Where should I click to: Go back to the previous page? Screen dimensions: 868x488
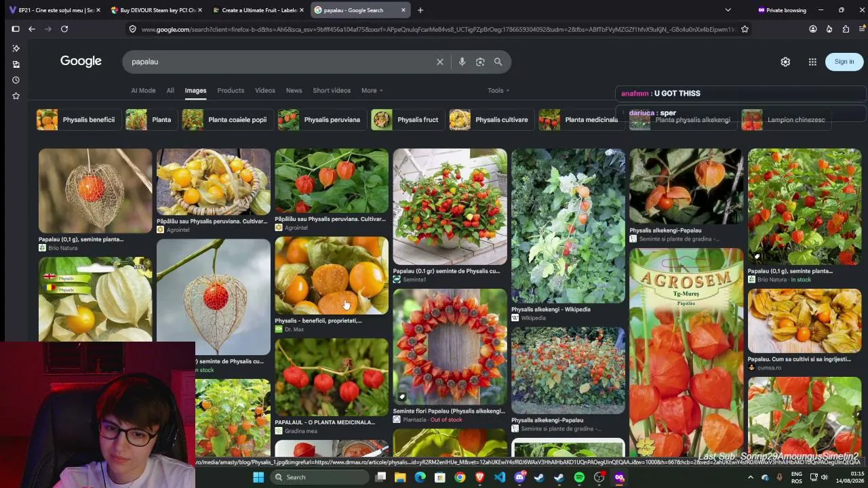32,29
